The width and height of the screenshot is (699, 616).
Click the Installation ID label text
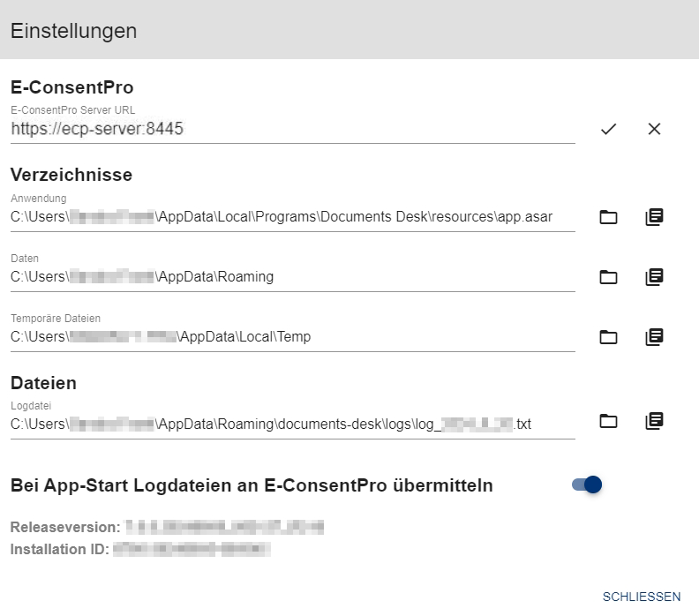pos(60,549)
